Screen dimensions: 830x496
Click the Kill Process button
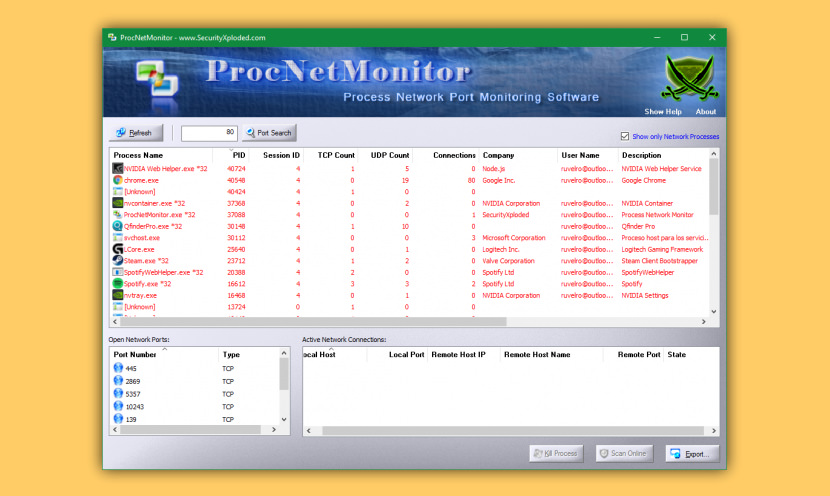(556, 454)
